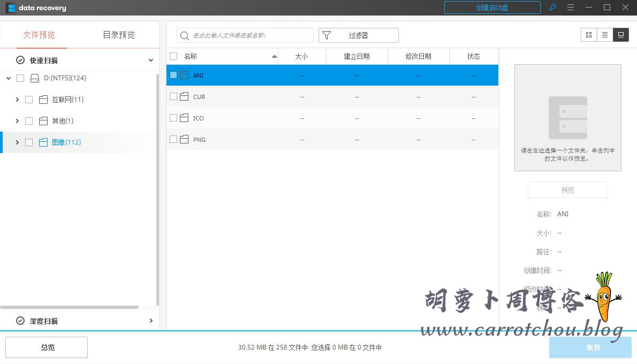Image resolution: width=637 pixels, height=364 pixels.
Task: Sort by the 状态 column header
Action: (474, 56)
